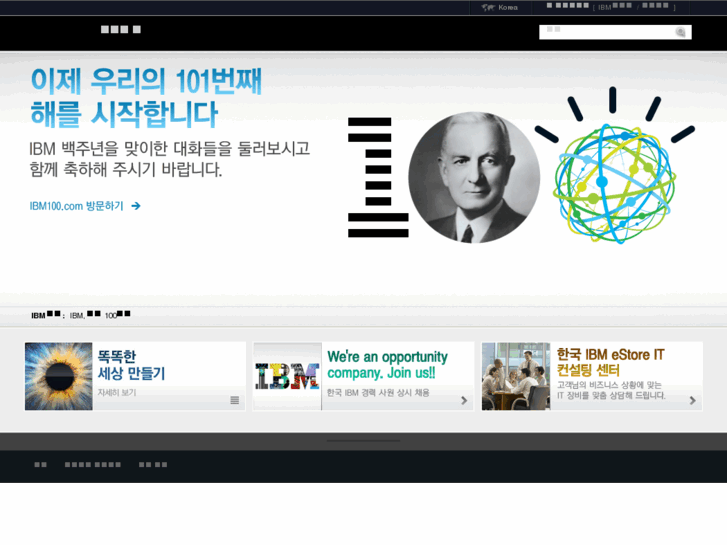Click the headline 이제 우리의 101번째 해를 시작합니다
Screen dimensions: 727x545
coord(147,97)
